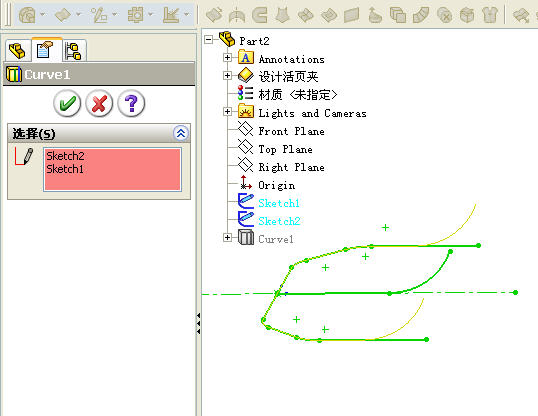
Task: Click the Offset Surface tool icon
Action: [306, 15]
